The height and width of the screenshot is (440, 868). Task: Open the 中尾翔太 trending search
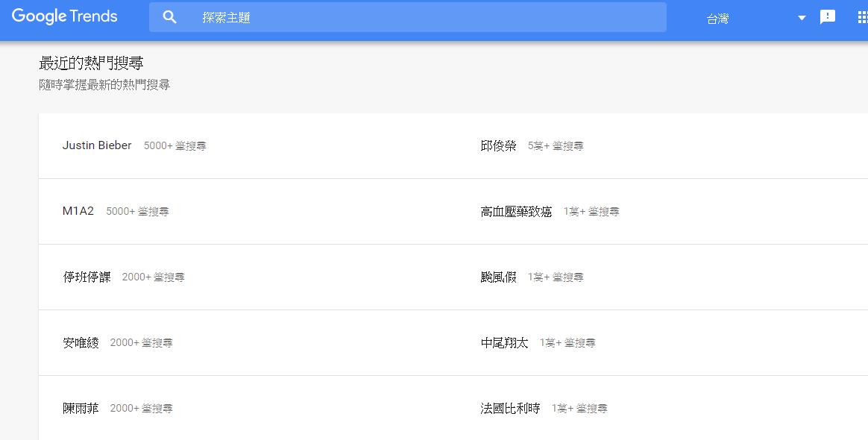(504, 342)
